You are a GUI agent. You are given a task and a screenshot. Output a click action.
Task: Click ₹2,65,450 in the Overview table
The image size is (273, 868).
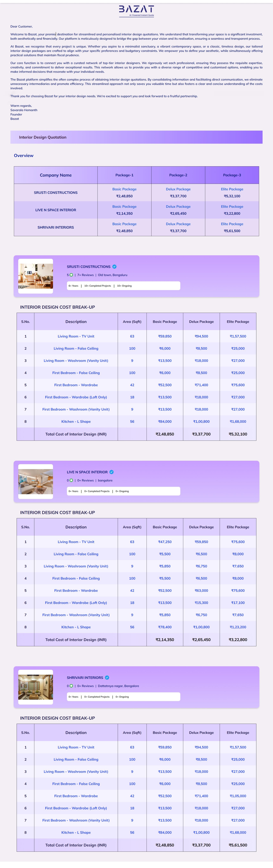(x=178, y=214)
